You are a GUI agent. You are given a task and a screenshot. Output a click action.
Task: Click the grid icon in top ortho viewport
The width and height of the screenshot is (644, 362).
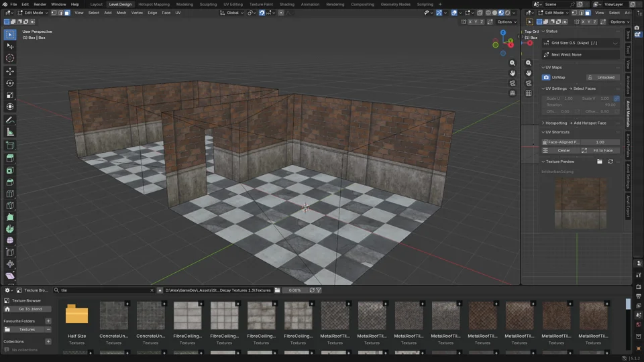point(529,93)
